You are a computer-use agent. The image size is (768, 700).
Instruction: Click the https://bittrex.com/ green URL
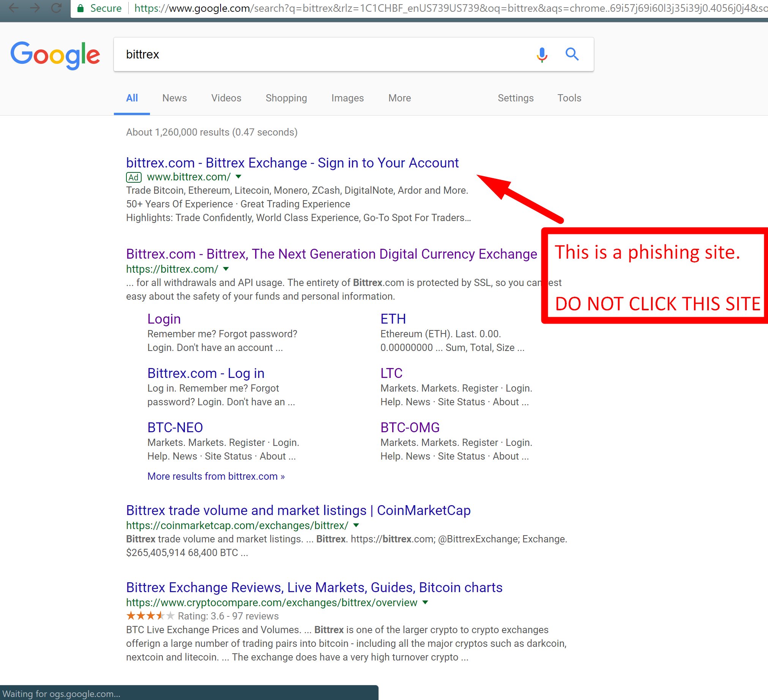coord(172,269)
